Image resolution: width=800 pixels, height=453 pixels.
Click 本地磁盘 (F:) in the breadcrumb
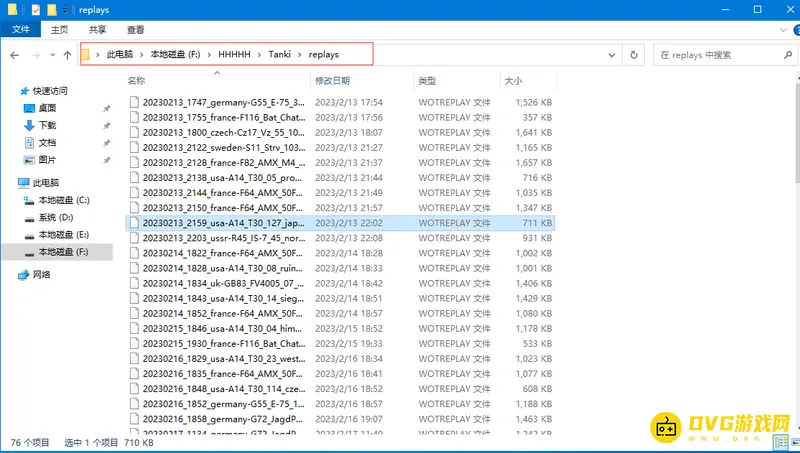(x=176, y=54)
